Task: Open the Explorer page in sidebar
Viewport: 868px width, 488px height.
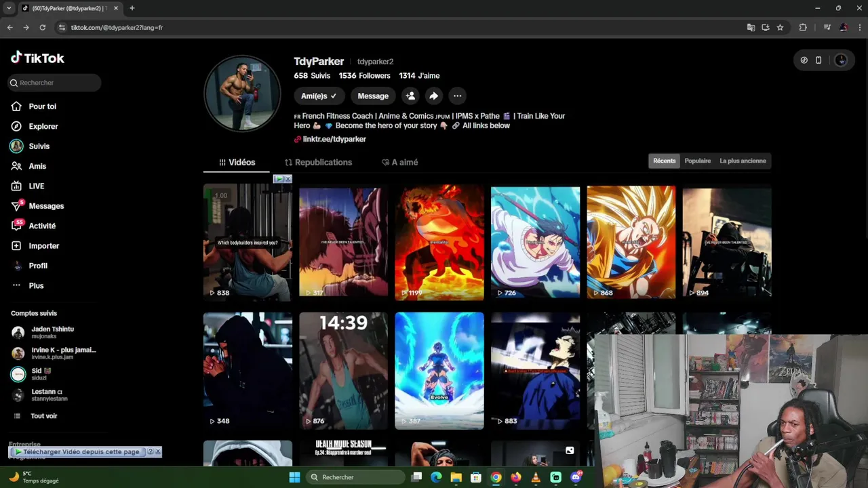Action: (x=43, y=126)
